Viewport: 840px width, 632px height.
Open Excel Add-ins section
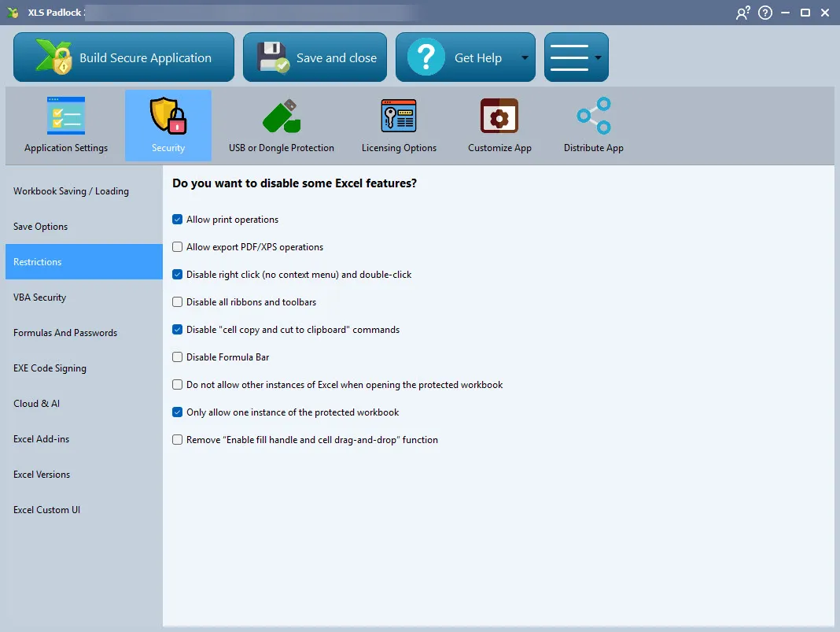click(x=84, y=438)
